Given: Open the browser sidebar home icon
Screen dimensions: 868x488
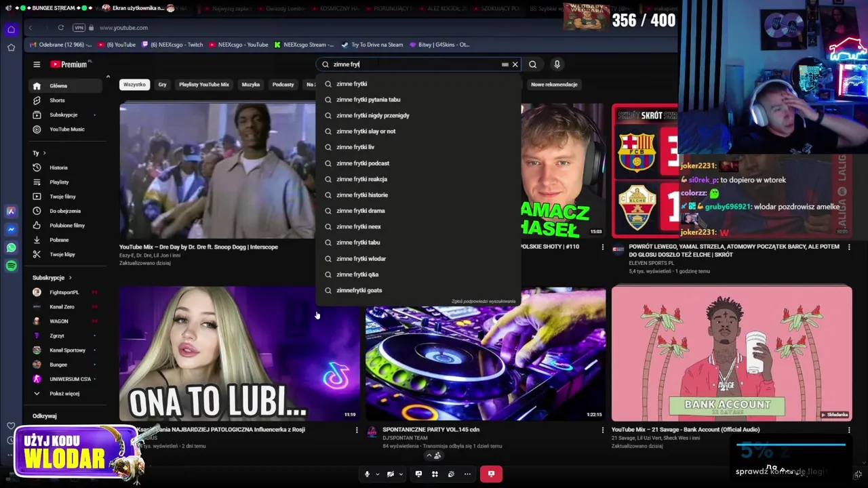Looking at the screenshot, I should [11, 30].
